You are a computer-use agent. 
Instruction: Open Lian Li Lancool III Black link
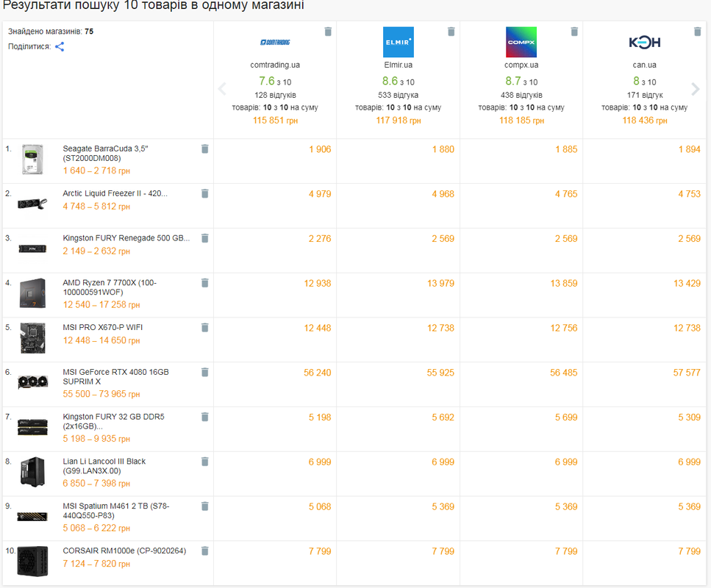point(104,466)
